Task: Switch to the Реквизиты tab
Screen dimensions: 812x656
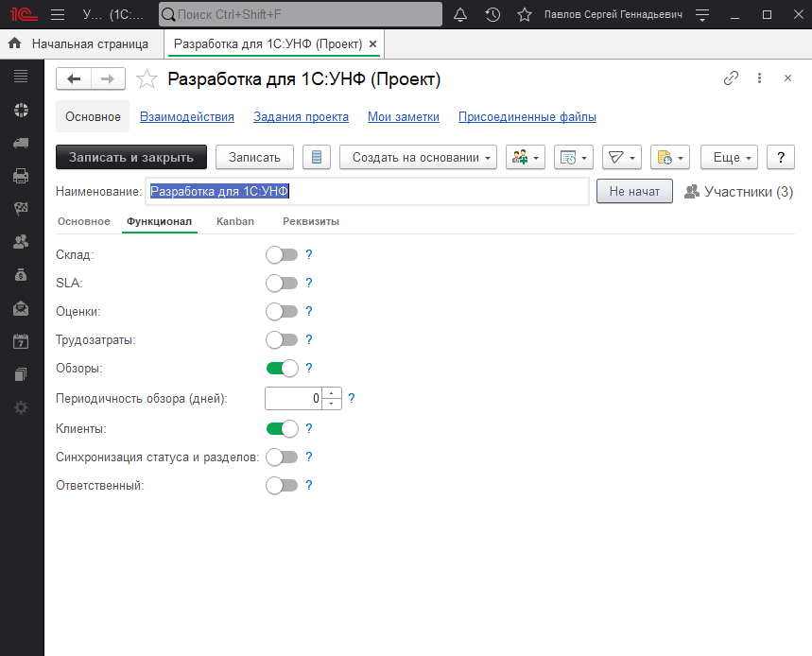Action: point(311,221)
